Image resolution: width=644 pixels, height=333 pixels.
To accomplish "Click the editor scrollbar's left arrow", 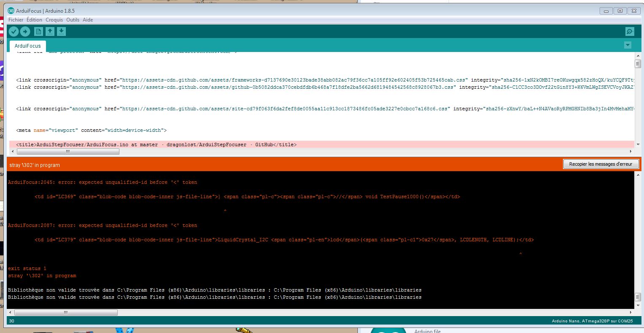I will pyautogui.click(x=12, y=151).
